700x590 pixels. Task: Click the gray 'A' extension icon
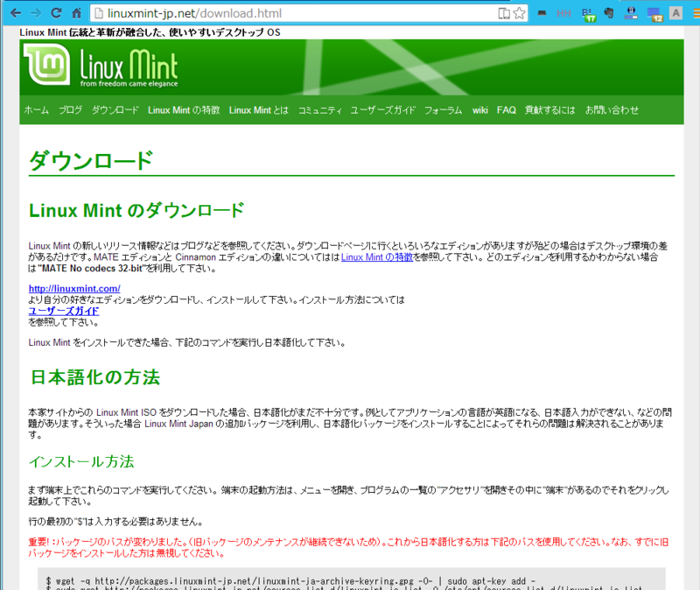click(x=675, y=13)
